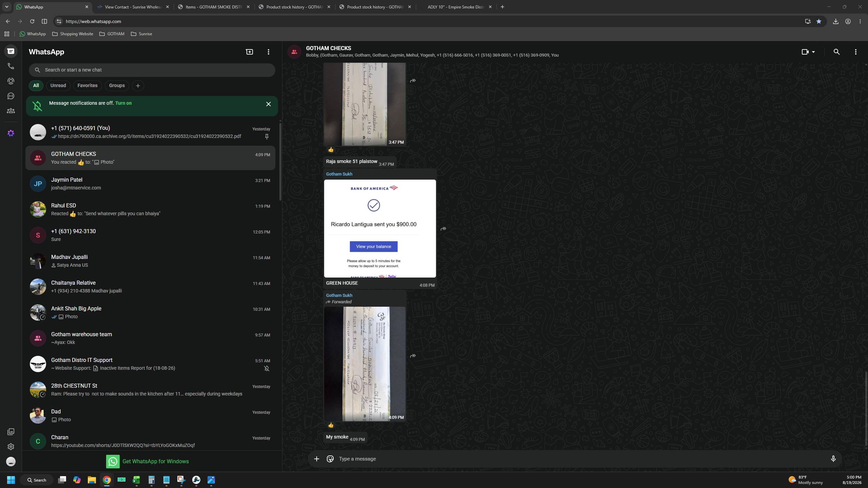The width and height of the screenshot is (868, 488).
Task: Open the chat list three-dot menu
Action: click(268, 52)
